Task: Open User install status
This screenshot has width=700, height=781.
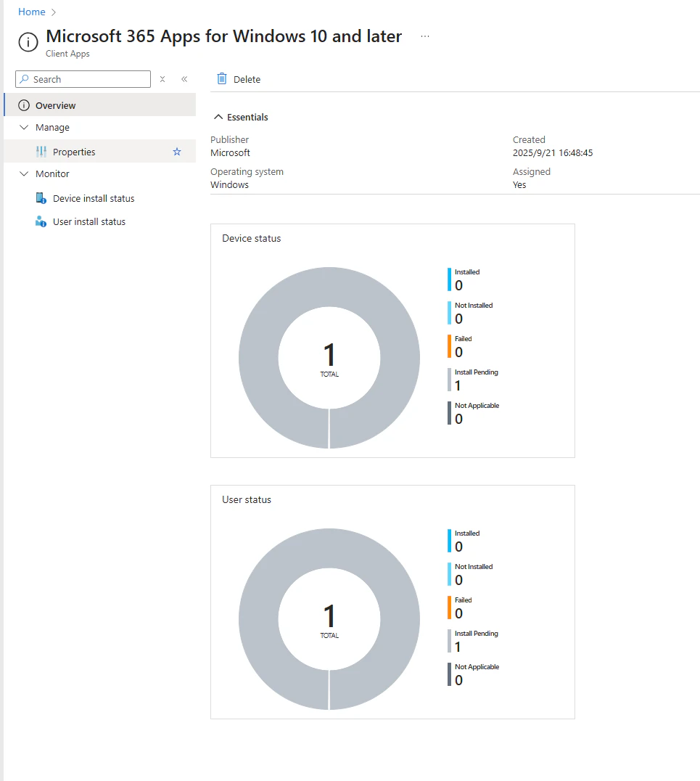Action: click(x=89, y=221)
